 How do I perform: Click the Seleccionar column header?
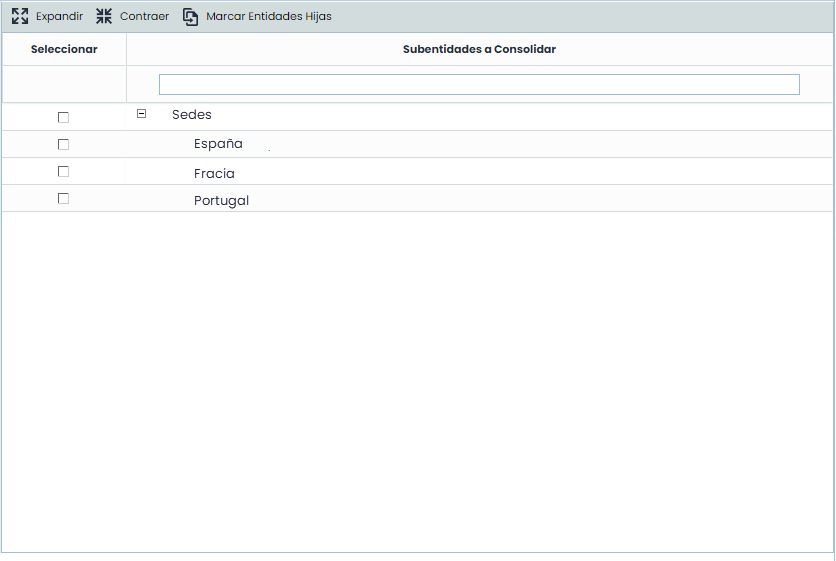coord(64,49)
